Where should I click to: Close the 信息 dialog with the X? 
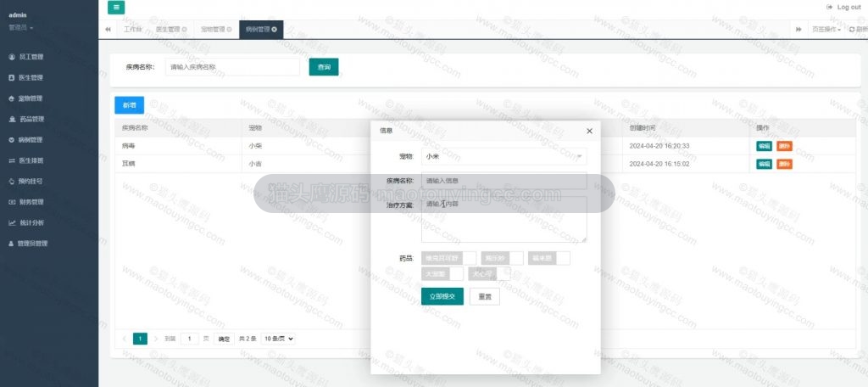pos(590,132)
